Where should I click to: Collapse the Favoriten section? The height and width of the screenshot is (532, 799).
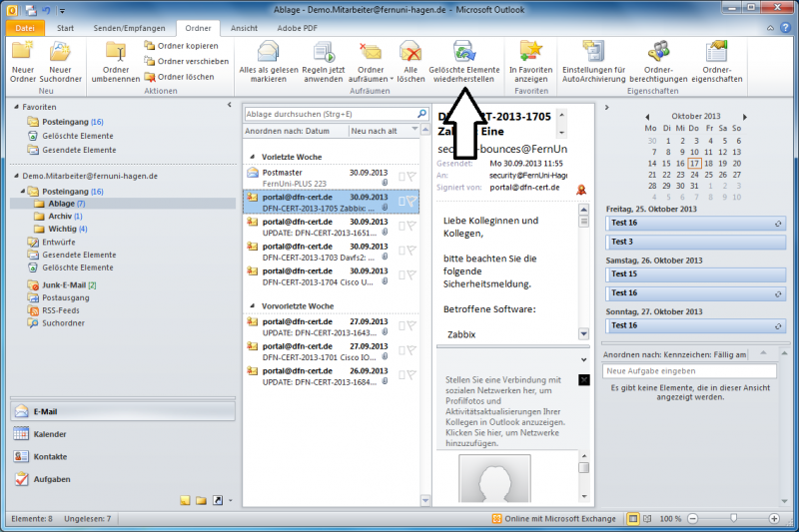pyautogui.click(x=16, y=107)
